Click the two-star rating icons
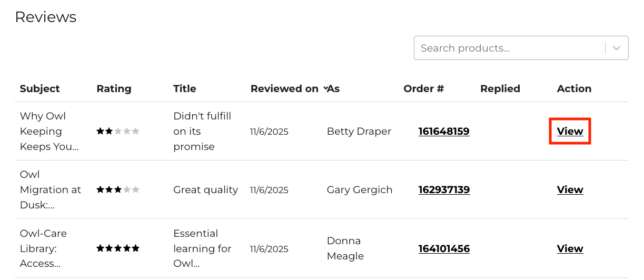Image resolution: width=644 pixels, height=280 pixels. coord(118,131)
